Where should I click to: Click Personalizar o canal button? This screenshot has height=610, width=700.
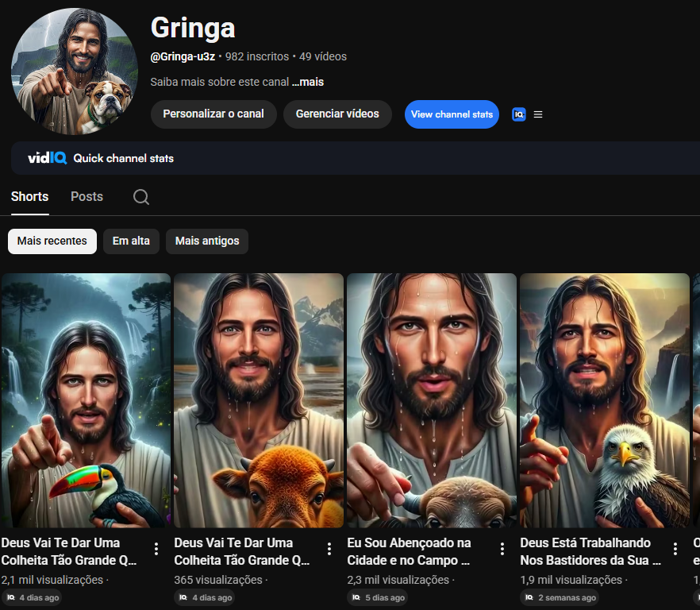pyautogui.click(x=213, y=114)
